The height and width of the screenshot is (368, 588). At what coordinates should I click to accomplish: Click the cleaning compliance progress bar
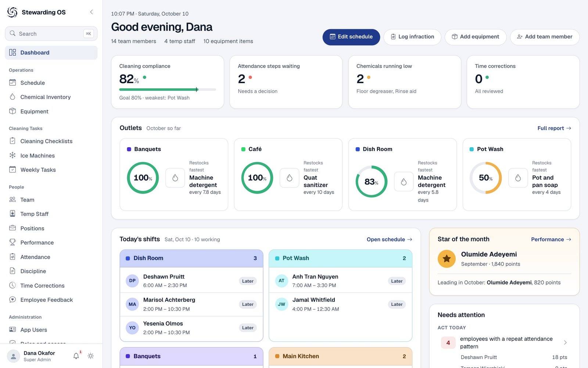[x=168, y=89]
